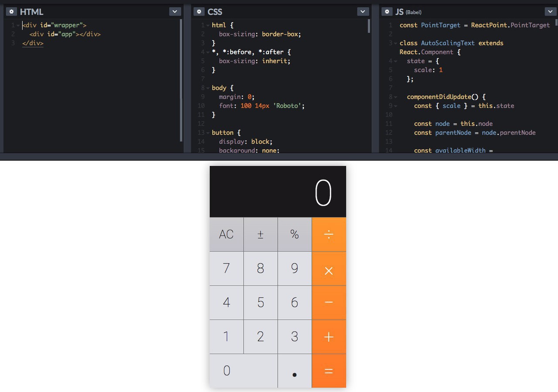Click the equals key on calculator
558x392 pixels.
(x=329, y=371)
